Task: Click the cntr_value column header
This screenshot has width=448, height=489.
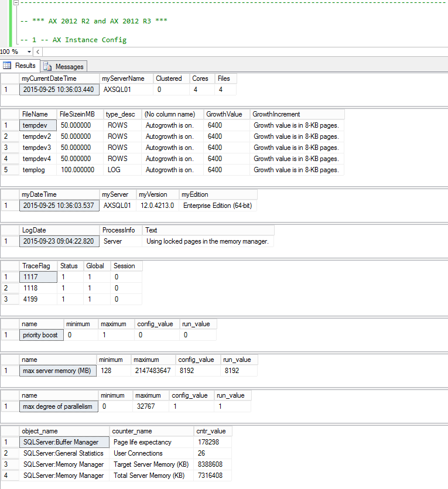Action: [x=213, y=431]
